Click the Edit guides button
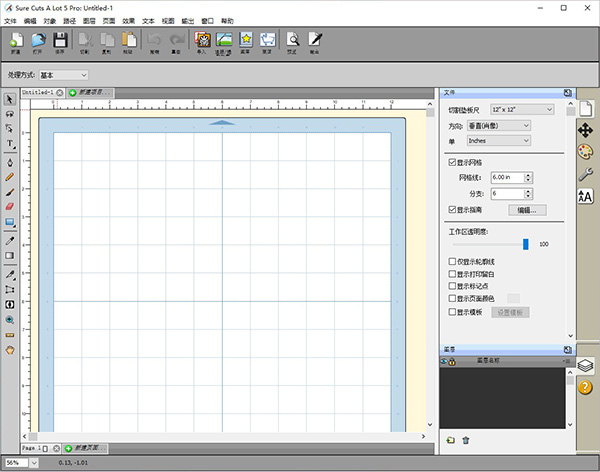This screenshot has width=600, height=472. coord(527,210)
